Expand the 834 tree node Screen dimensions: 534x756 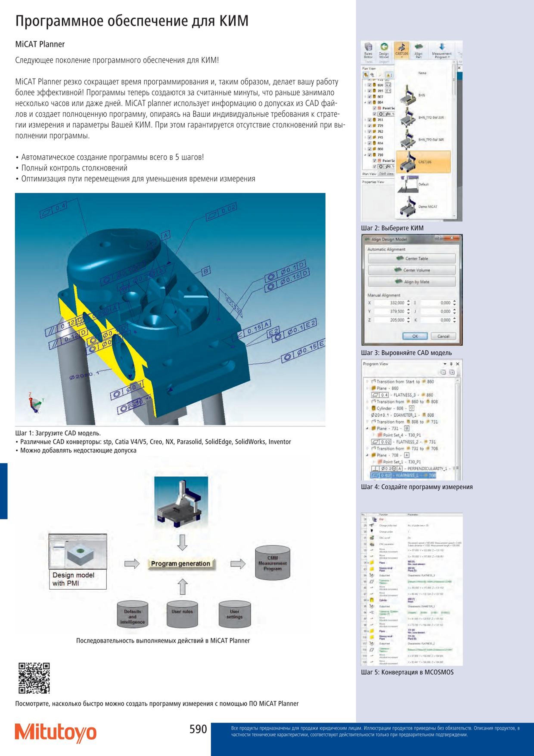click(x=365, y=143)
